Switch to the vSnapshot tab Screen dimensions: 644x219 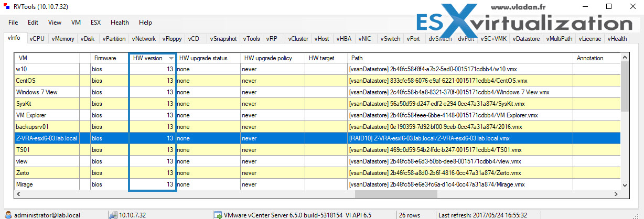click(x=223, y=38)
